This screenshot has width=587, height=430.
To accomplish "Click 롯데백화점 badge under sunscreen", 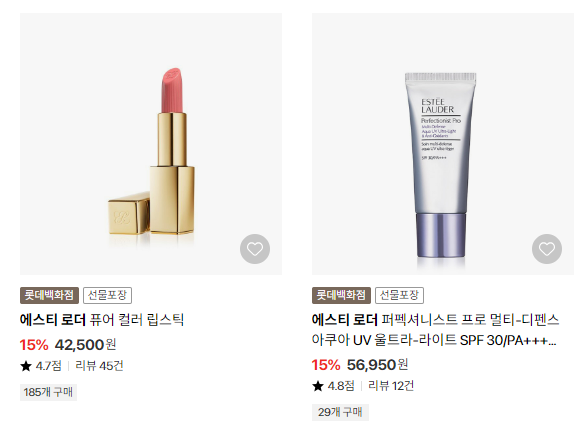I will [x=341, y=295].
